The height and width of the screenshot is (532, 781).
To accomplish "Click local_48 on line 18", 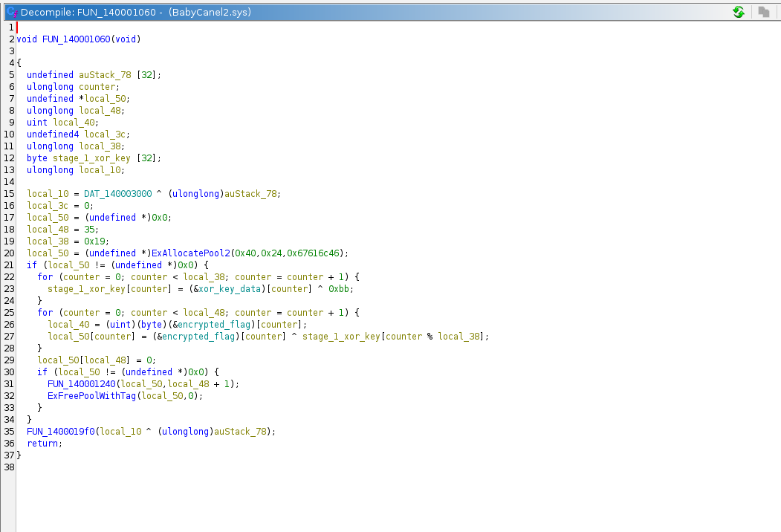I will coord(48,230).
